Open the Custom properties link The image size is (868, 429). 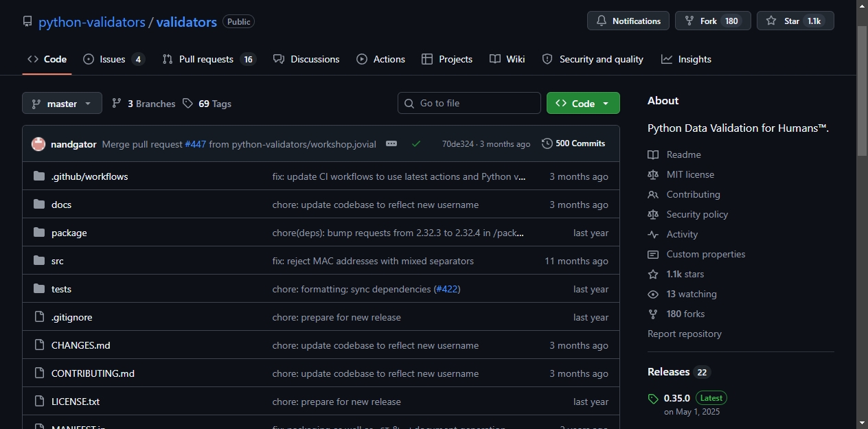696,254
